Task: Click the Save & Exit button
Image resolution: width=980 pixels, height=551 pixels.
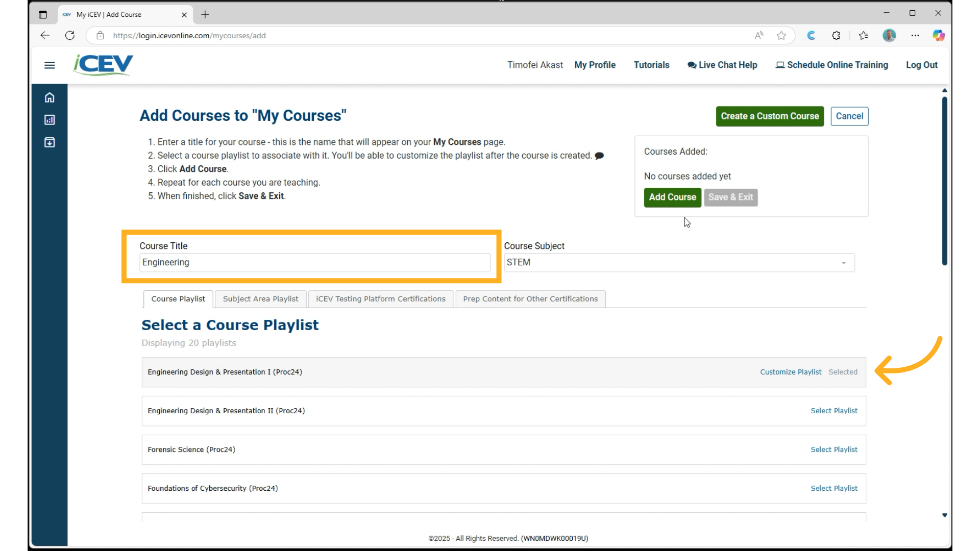Action: click(730, 197)
